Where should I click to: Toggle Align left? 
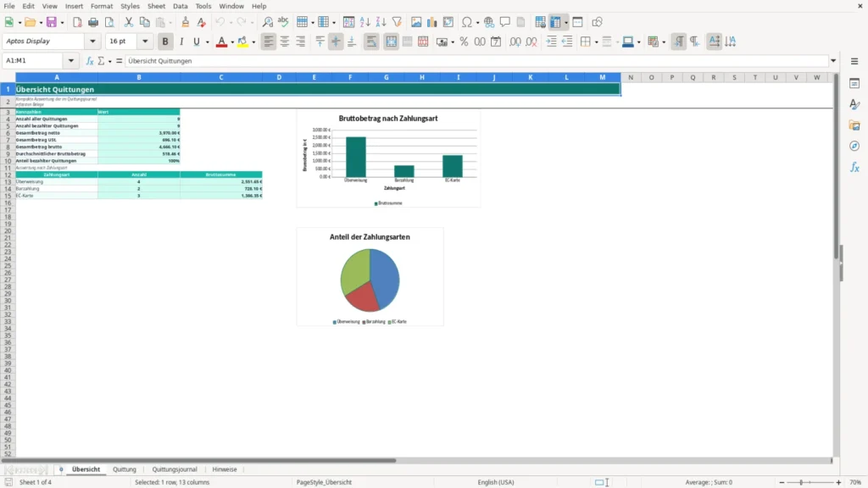coord(269,42)
